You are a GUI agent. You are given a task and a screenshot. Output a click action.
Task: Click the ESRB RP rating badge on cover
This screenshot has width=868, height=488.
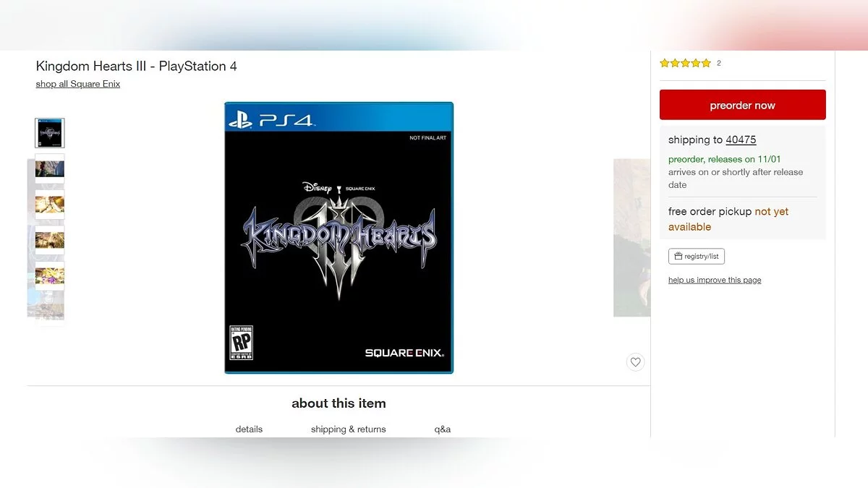tap(241, 343)
